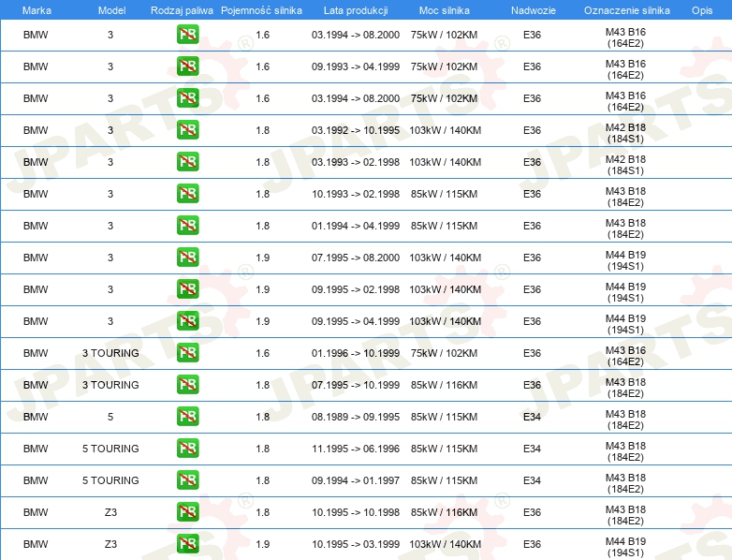This screenshot has width=732, height=560.
Task: Click petrol fuel icon in 03.1993 -> 02.1998 row
Action: 187,162
